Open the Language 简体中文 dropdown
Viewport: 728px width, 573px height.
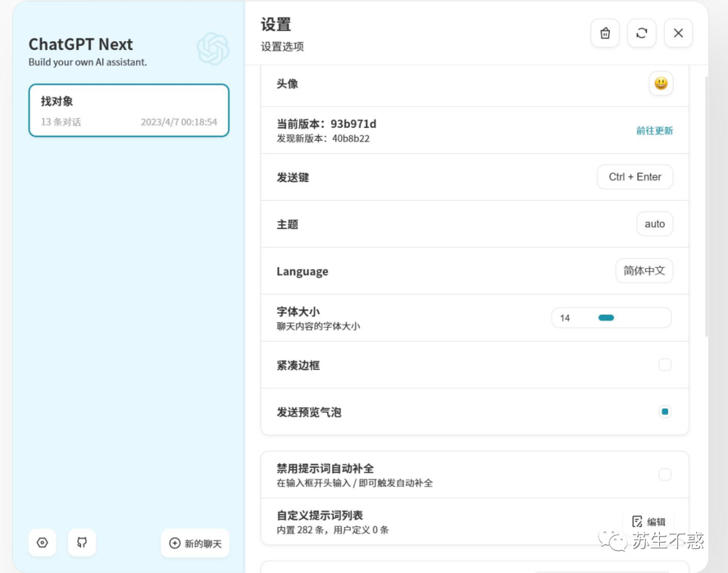point(644,271)
